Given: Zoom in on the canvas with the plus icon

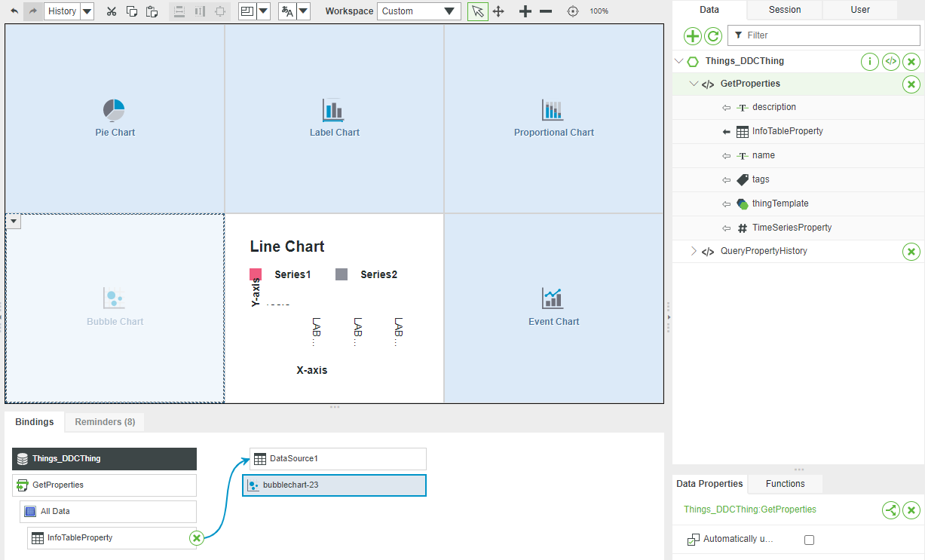Looking at the screenshot, I should (x=525, y=11).
